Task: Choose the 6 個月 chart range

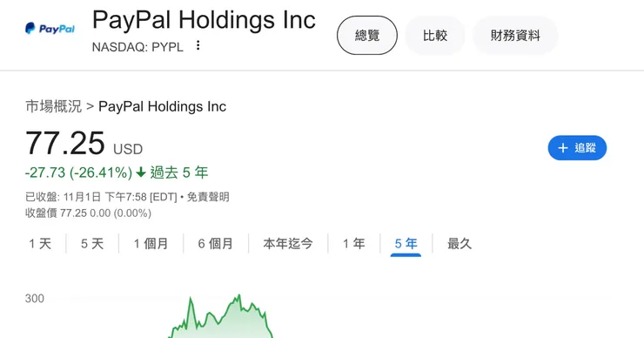Action: pyautogui.click(x=216, y=244)
